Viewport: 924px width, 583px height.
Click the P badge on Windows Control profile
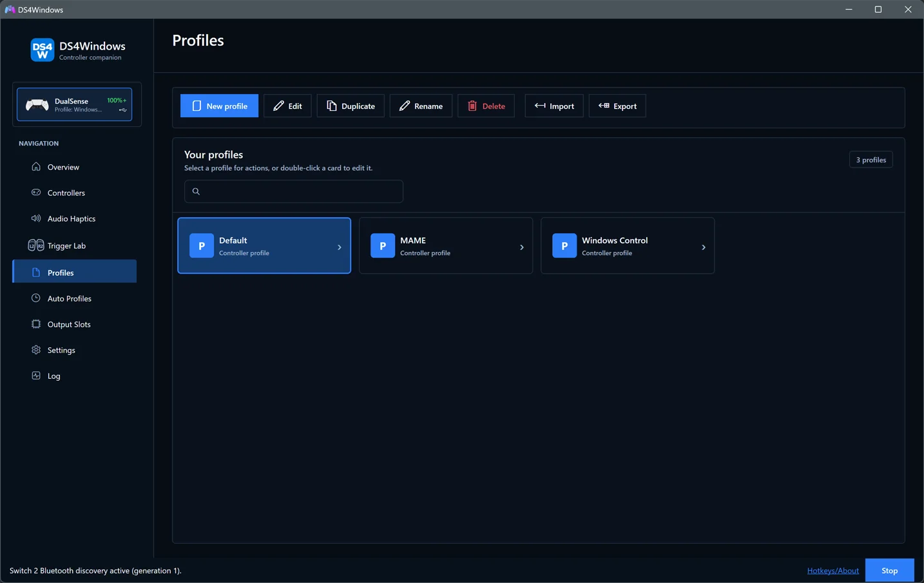point(564,245)
